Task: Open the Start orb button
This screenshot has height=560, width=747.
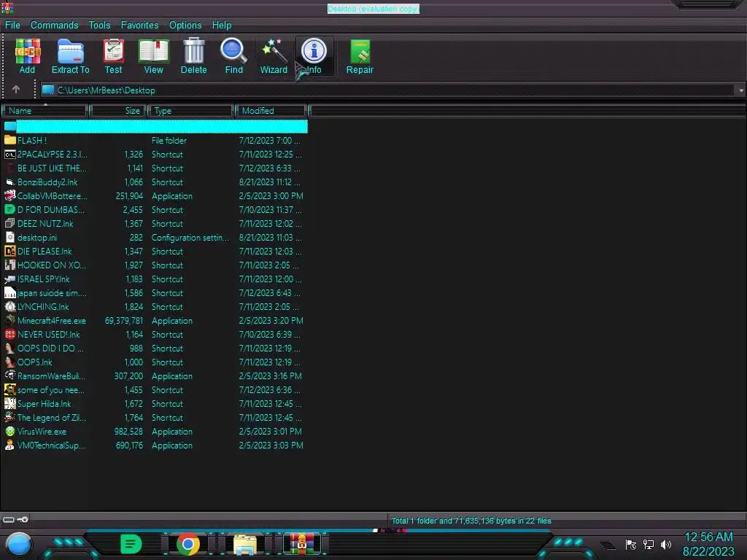Action: 19,545
